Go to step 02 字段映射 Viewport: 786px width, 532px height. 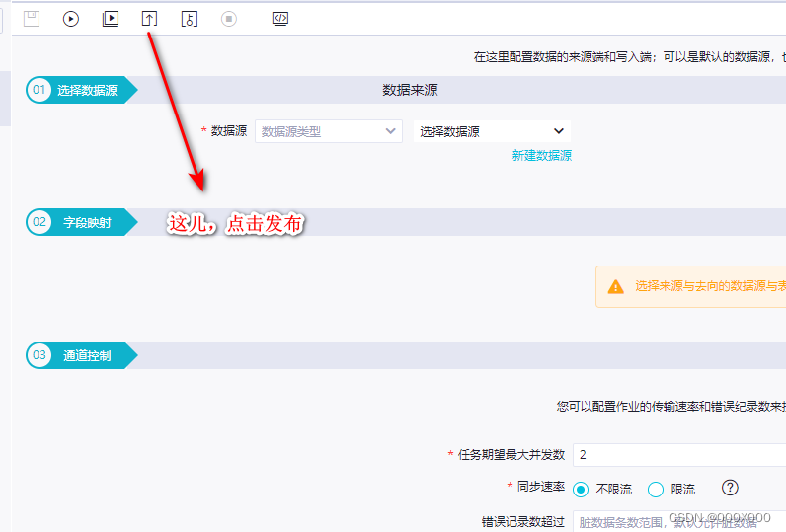[x=82, y=222]
